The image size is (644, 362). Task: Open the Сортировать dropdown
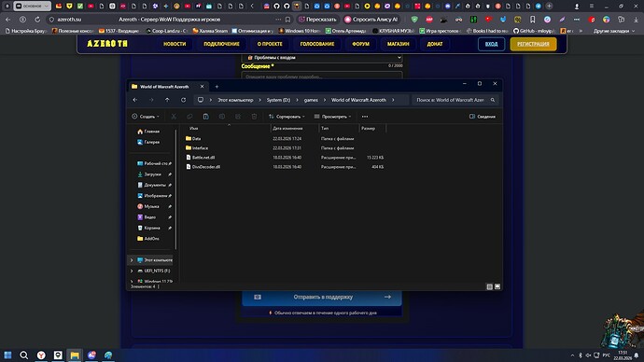pos(287,117)
